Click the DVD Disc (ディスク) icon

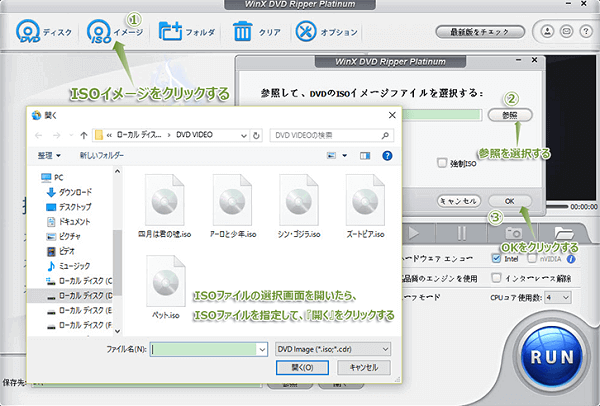28,31
